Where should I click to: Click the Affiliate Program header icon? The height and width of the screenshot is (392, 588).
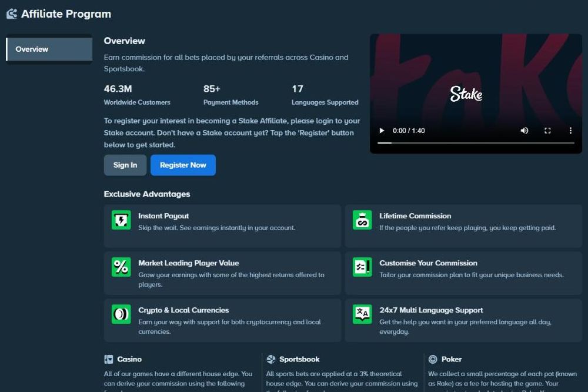(x=12, y=14)
